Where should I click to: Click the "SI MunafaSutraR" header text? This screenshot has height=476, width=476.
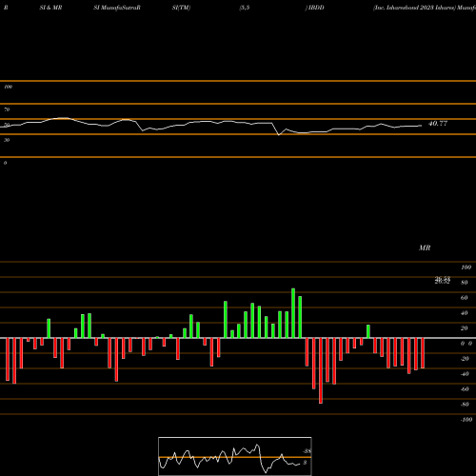(x=117, y=8)
